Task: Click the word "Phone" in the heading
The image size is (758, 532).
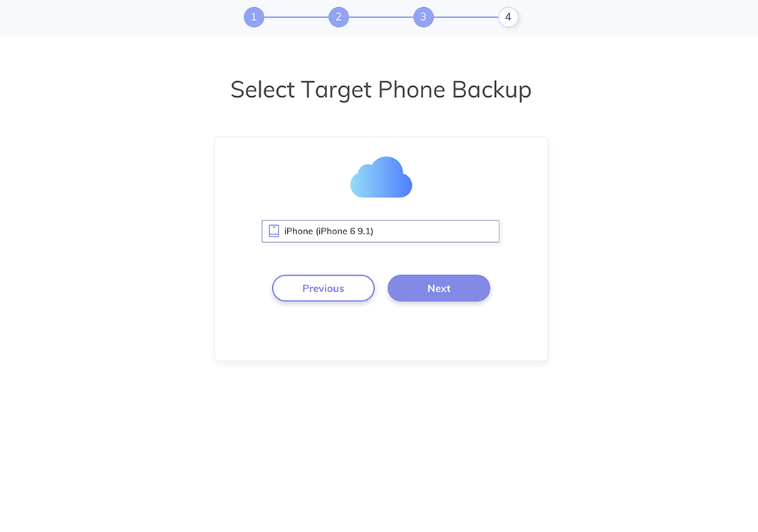Action: pyautogui.click(x=411, y=90)
